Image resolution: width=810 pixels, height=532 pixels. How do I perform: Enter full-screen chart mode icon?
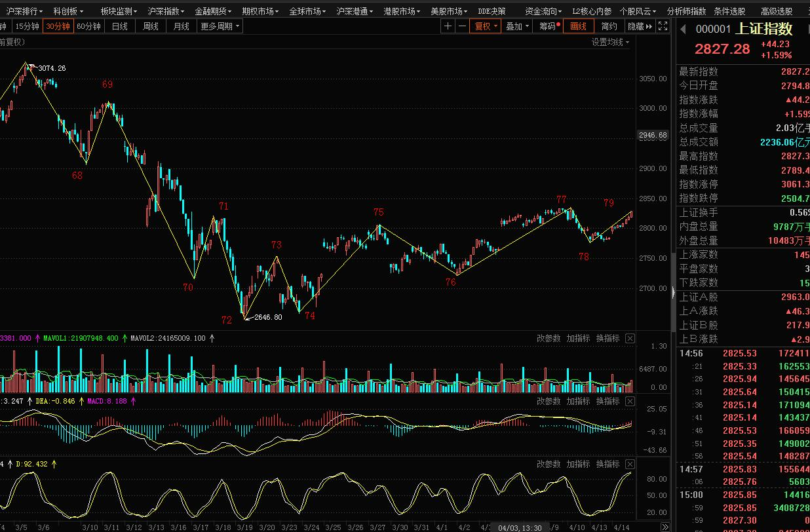click(x=663, y=26)
